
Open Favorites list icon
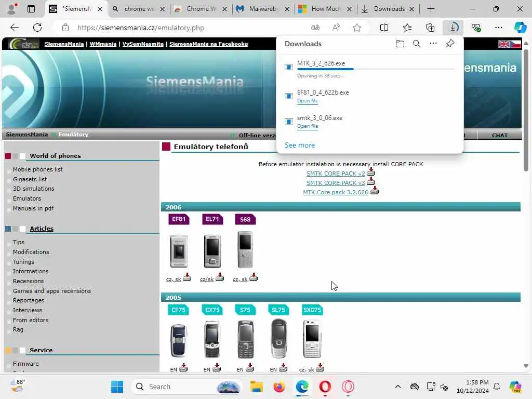coord(407,28)
